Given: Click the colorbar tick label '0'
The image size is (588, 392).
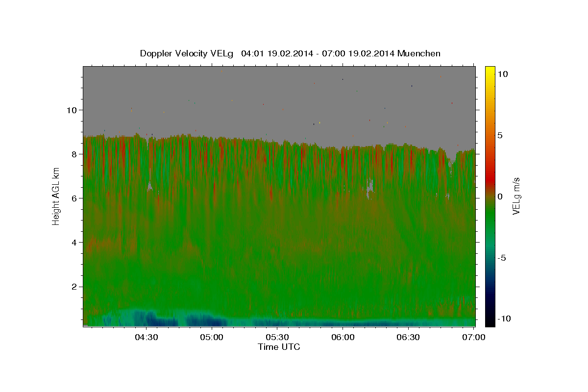Looking at the screenshot, I should tap(500, 196).
